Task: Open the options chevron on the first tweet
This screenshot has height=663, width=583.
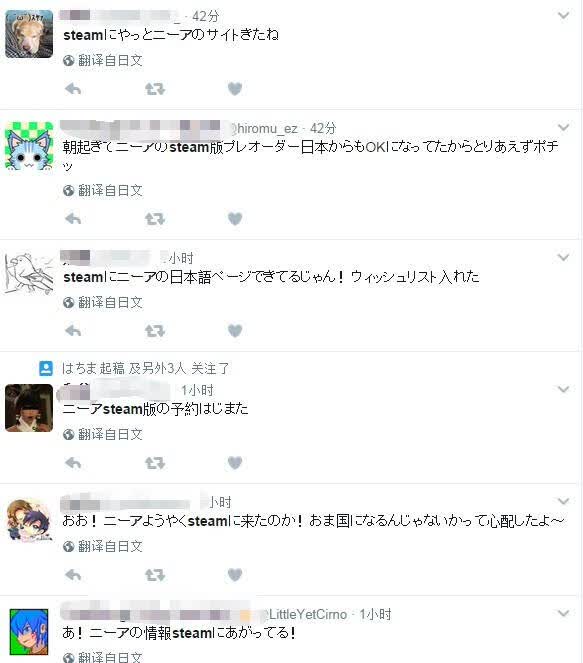Action: pyautogui.click(x=564, y=16)
